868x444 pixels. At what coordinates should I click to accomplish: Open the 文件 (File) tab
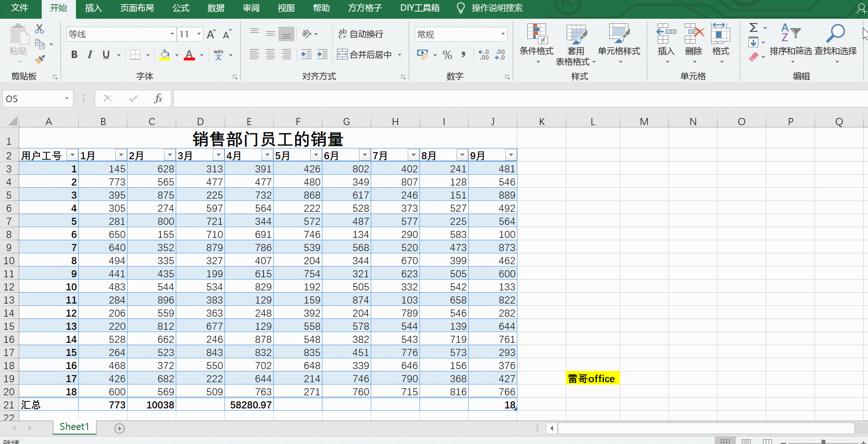click(20, 8)
